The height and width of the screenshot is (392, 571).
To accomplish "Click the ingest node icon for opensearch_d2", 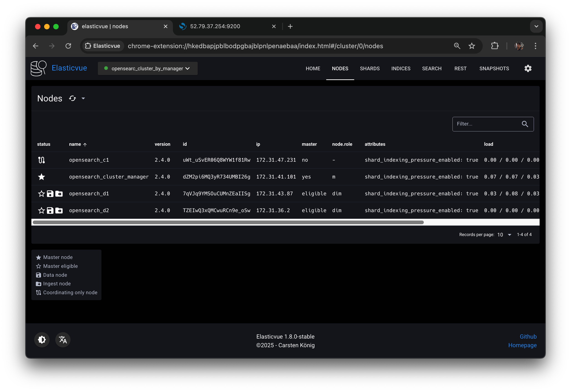I will 59,211.
